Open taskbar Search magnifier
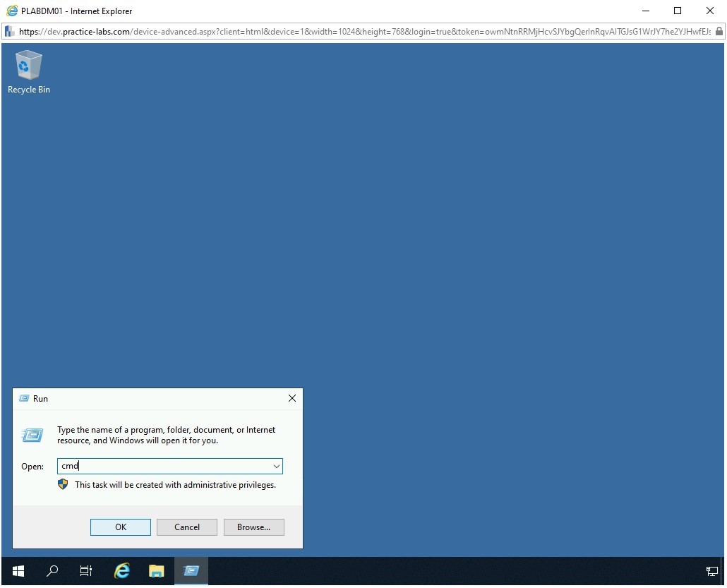 [x=52, y=571]
